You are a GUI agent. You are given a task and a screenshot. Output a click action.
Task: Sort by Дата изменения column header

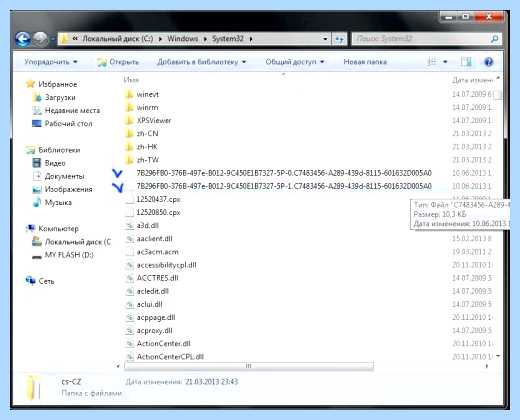(x=472, y=80)
